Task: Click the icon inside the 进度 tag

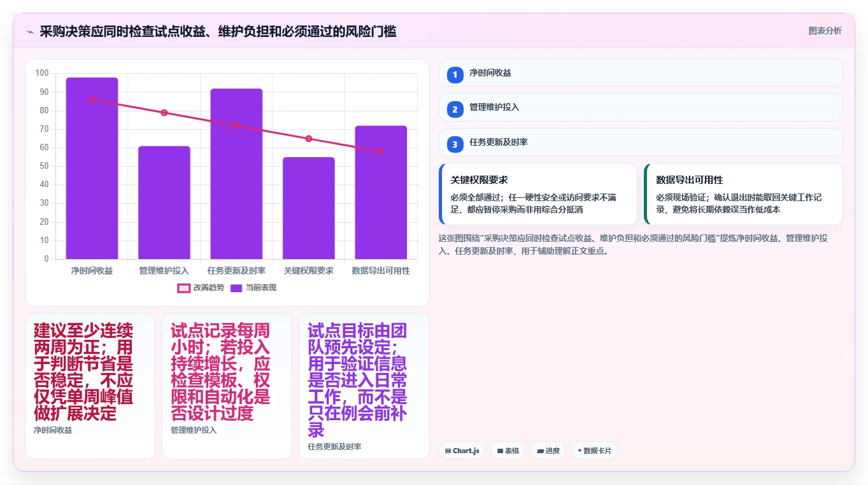Action: click(x=540, y=451)
